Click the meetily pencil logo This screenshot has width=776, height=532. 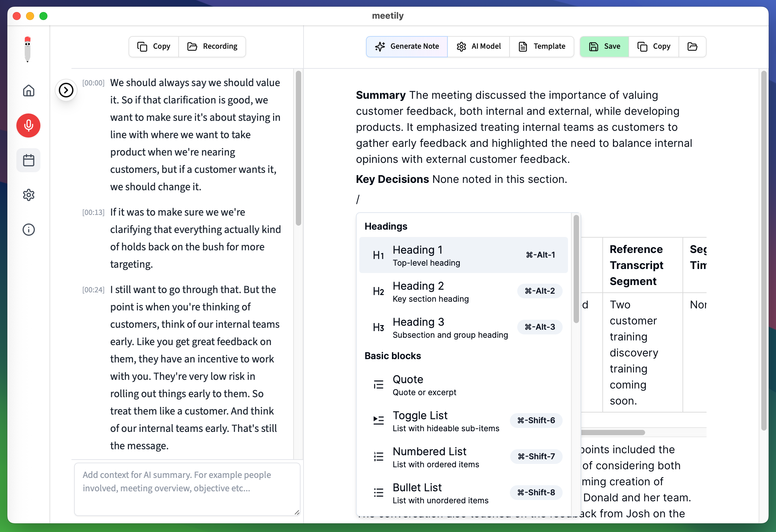(28, 48)
